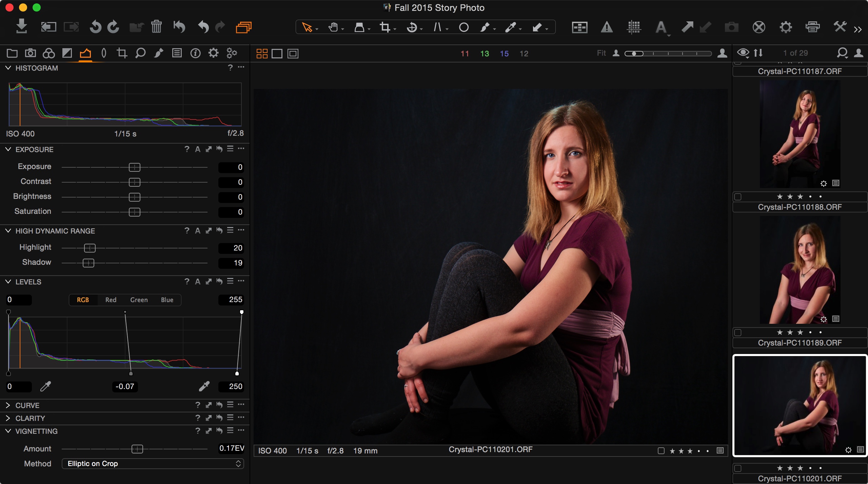Expand the CURVE panel

(x=8, y=405)
